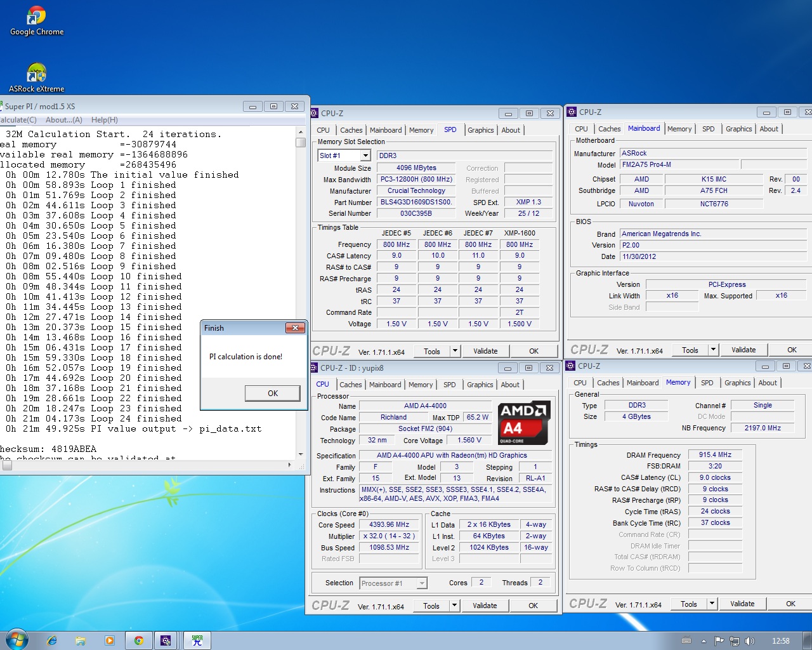Click Part Number field BLS4G3D1609DS1S00.

point(416,202)
